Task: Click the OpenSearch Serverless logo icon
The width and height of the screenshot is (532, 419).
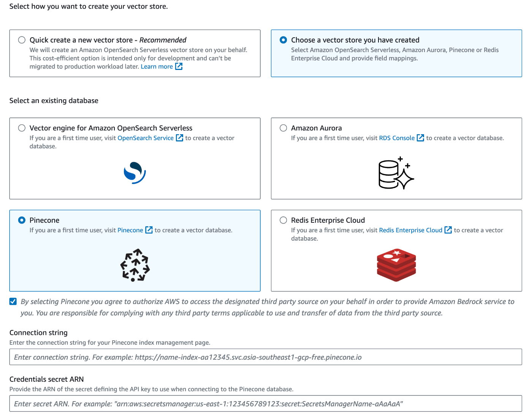Action: coord(135,173)
